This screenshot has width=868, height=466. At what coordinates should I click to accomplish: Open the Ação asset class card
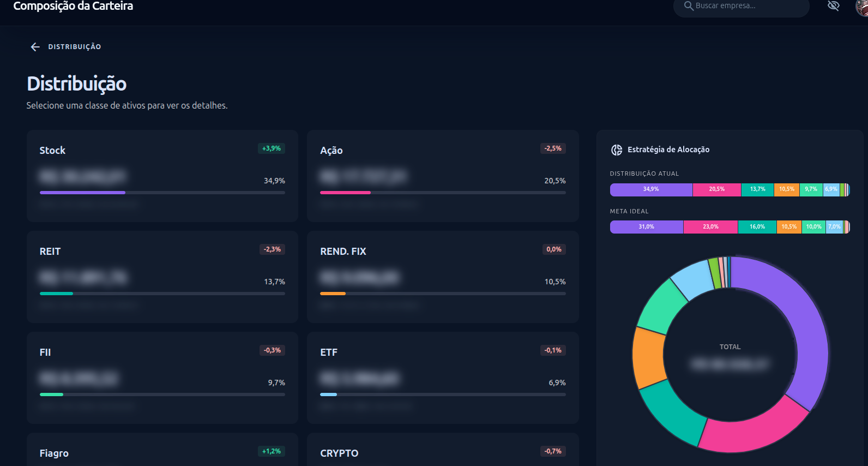[x=443, y=176]
